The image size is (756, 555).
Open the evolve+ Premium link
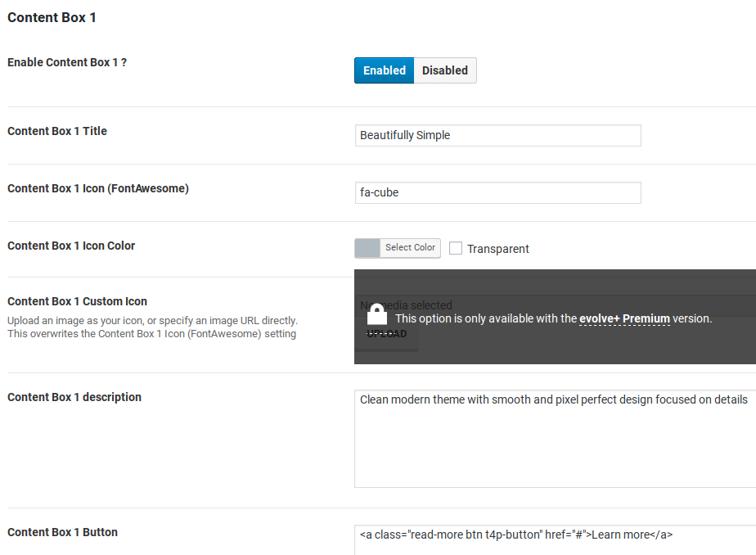coord(624,318)
